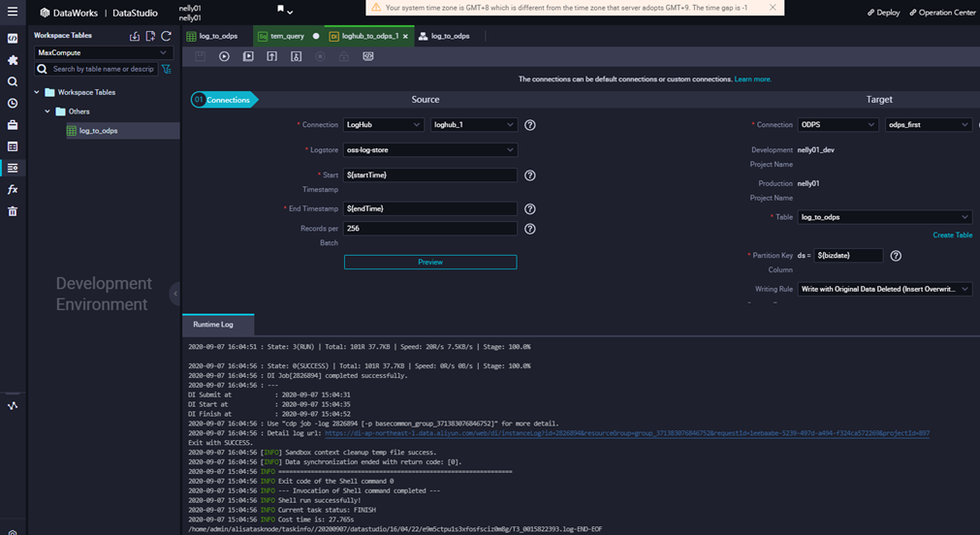
Task: Open the hamburger main menu
Action: pos(13,12)
